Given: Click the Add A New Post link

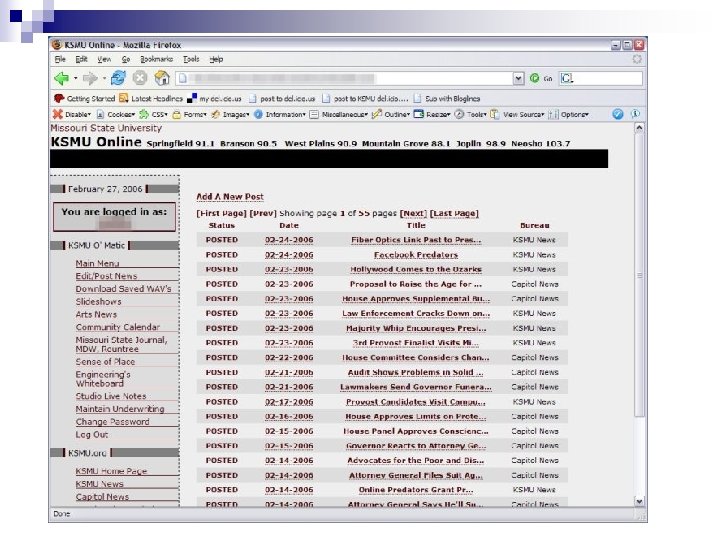Looking at the screenshot, I should click(230, 197).
